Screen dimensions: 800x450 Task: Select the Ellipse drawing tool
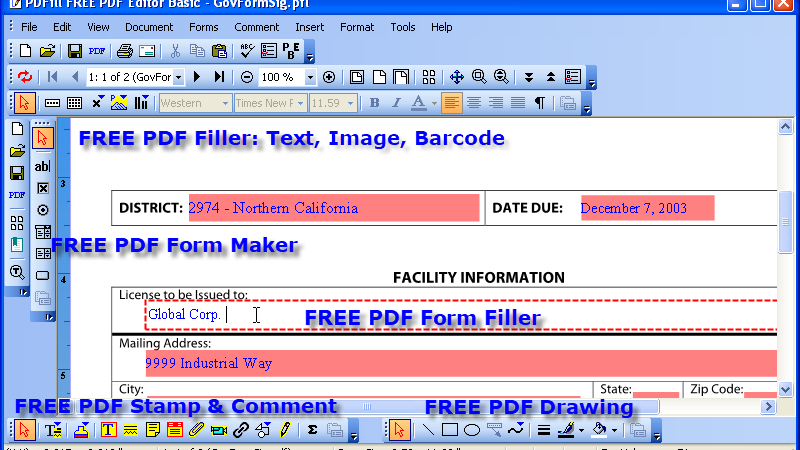472,430
